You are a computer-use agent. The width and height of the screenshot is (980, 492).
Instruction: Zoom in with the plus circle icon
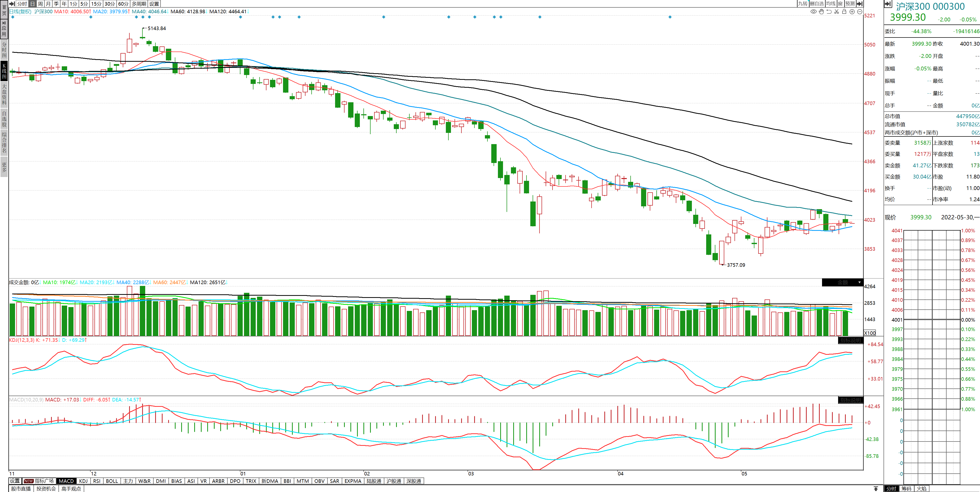852,12
